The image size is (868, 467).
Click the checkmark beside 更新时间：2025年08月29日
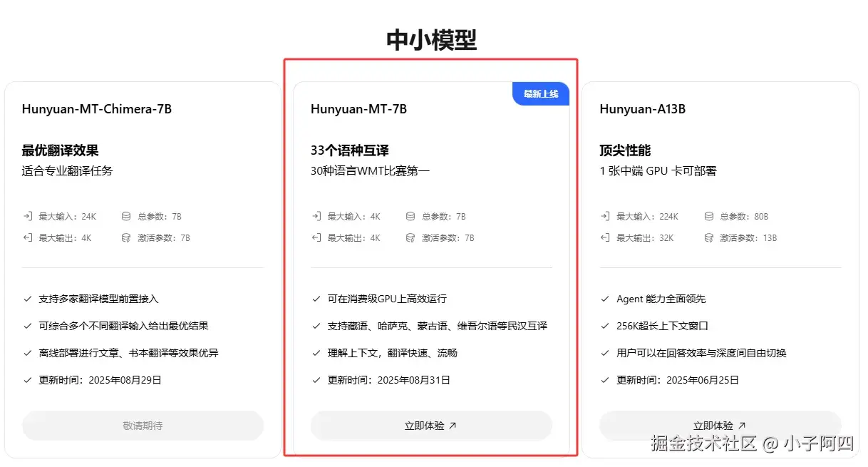click(x=27, y=380)
